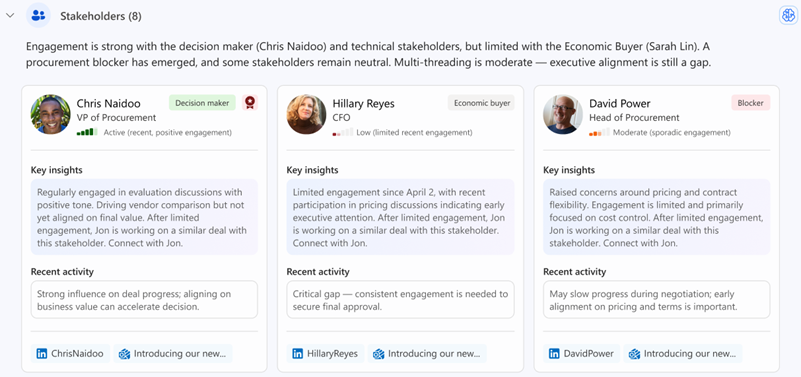801x377 pixels.
Task: Click the stakeholder engagement summary paragraph
Action: (368, 56)
